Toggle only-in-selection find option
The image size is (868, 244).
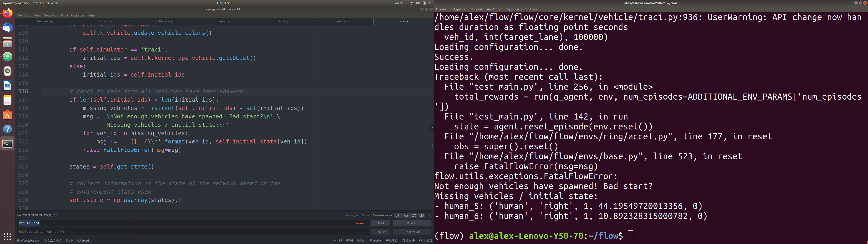tap(414, 215)
